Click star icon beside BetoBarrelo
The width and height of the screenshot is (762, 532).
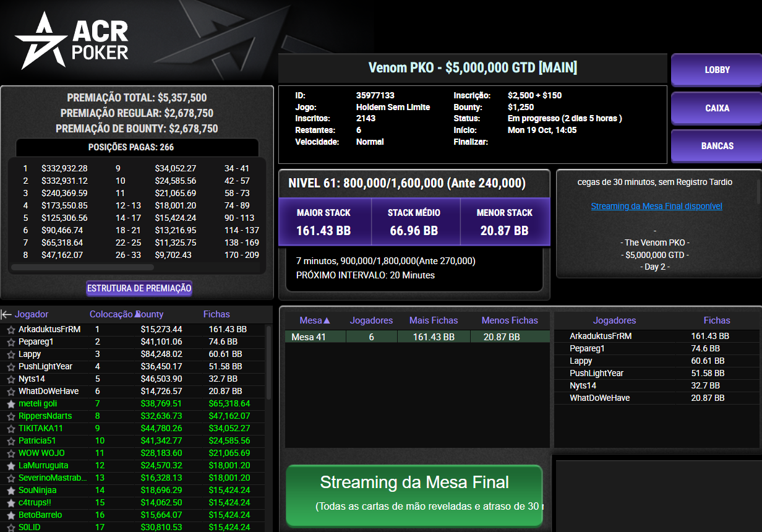point(11,515)
